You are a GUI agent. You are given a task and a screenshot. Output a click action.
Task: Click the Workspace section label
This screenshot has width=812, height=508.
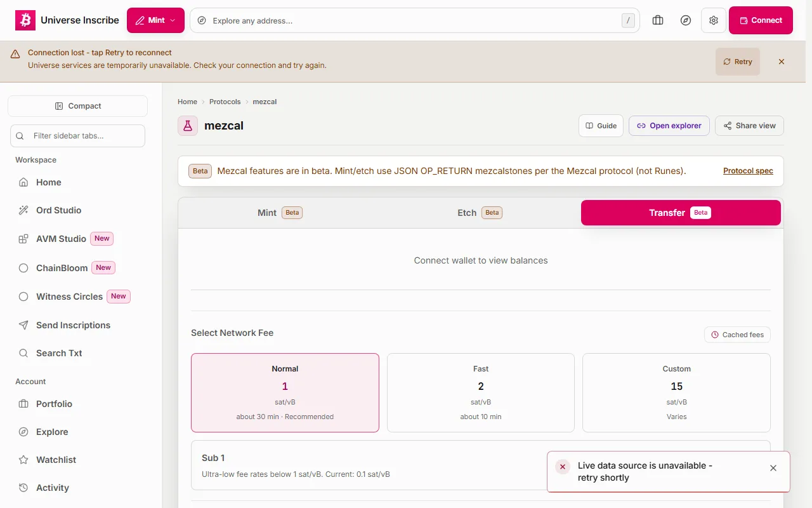click(x=36, y=160)
